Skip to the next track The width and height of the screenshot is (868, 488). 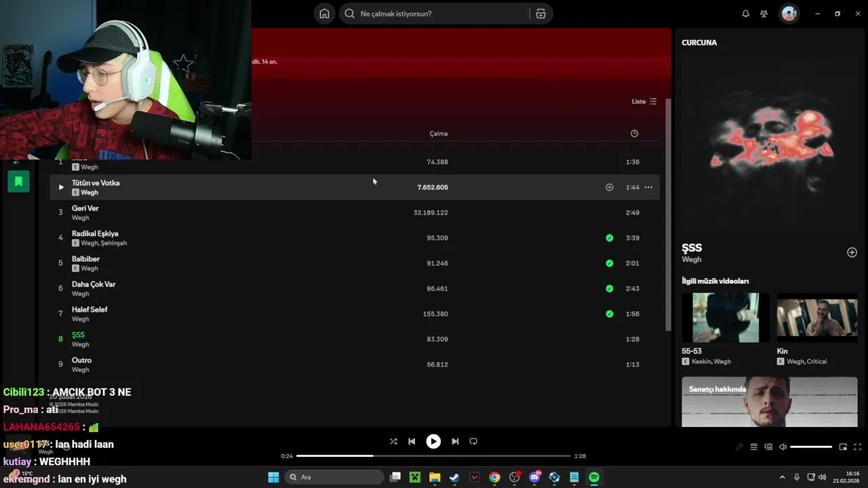coord(455,441)
